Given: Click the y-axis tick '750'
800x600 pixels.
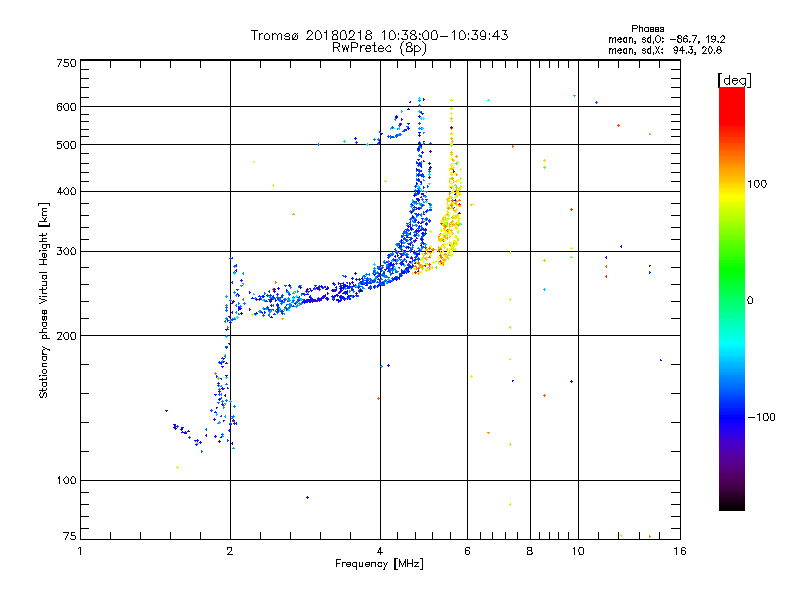Looking at the screenshot, I should 67,63.
